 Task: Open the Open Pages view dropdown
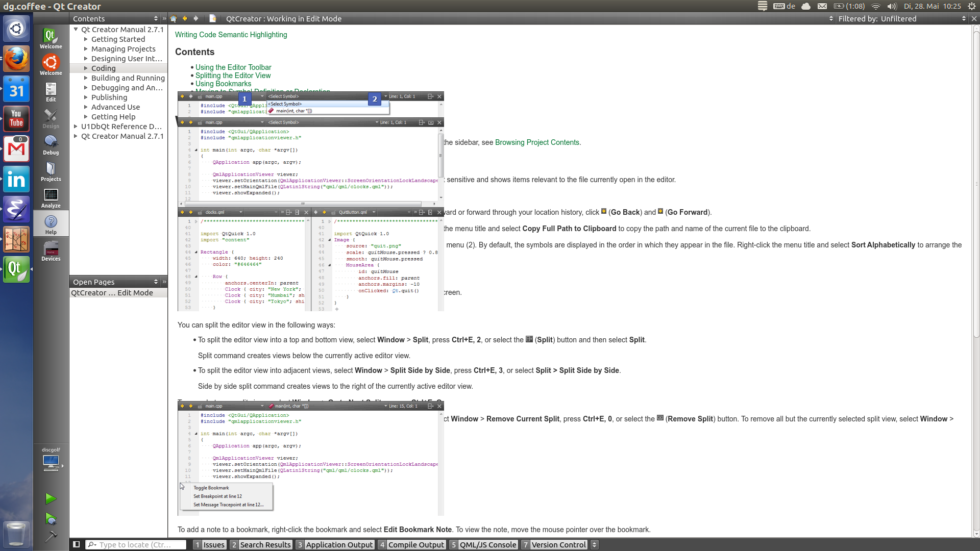115,282
